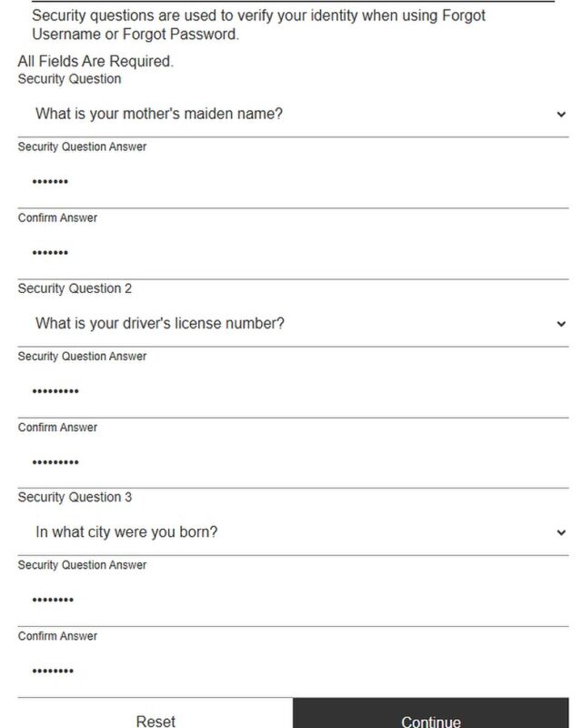Click the chevron arrow on the driver's license dropdown
This screenshot has height=728, width=582.
click(560, 324)
